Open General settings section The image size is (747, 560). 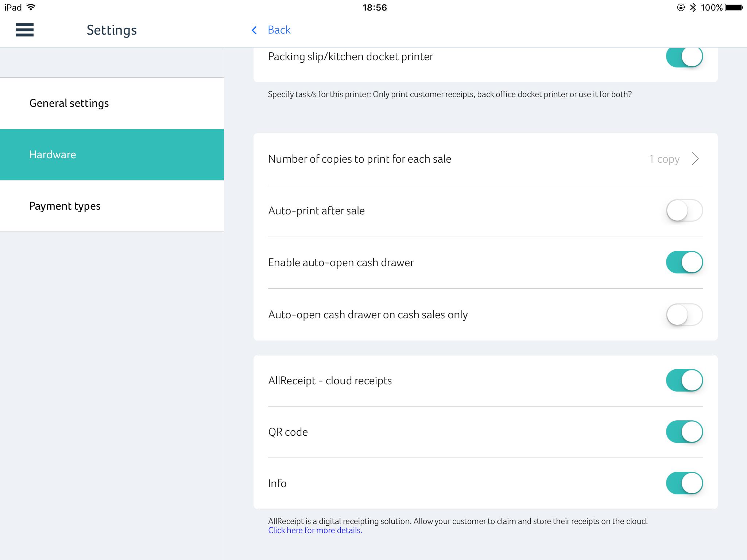pos(69,103)
